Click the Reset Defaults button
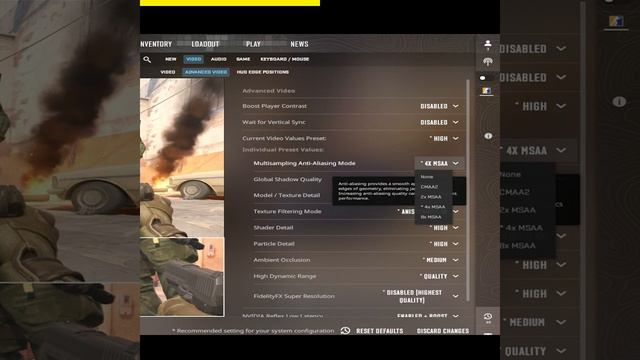 coord(380,331)
